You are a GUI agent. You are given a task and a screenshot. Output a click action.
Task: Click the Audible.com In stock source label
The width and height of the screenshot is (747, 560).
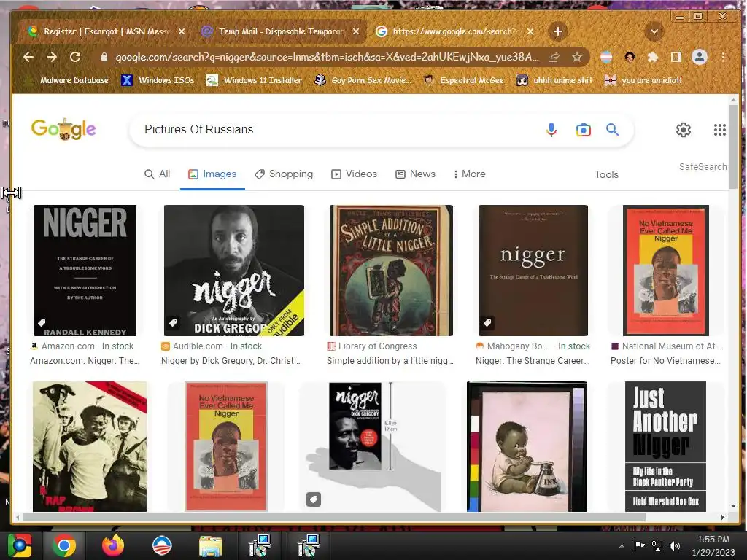[212, 346]
